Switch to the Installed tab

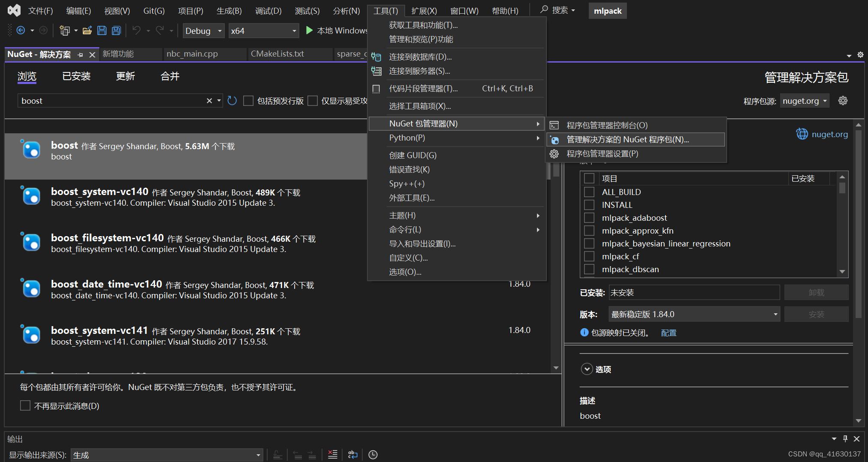[76, 76]
